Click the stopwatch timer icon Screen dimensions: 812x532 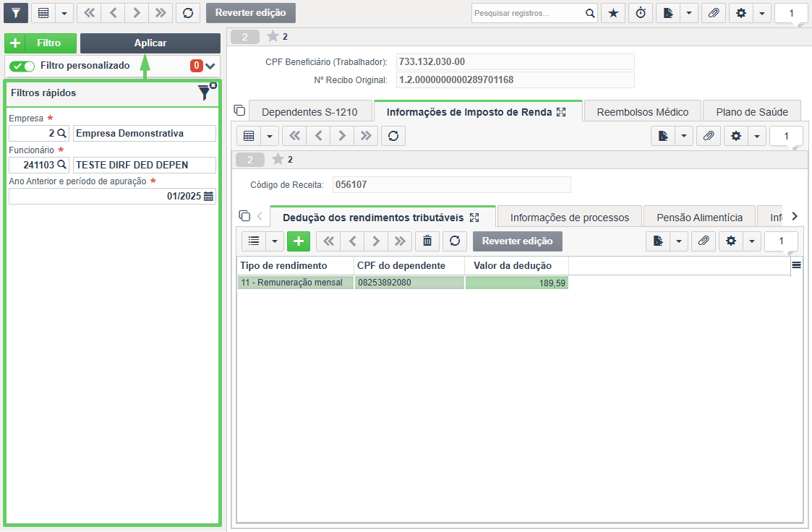641,13
